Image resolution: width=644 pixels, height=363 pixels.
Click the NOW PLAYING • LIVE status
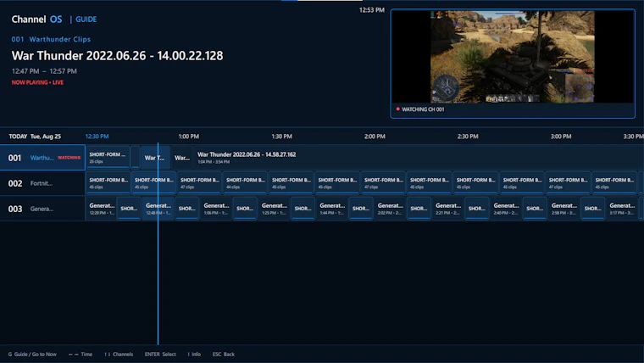pyautogui.click(x=37, y=82)
